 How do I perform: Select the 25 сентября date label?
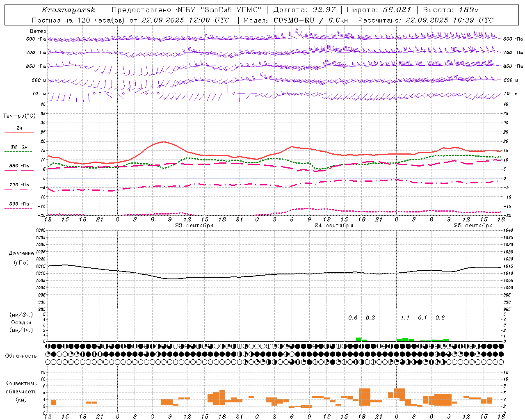473,226
